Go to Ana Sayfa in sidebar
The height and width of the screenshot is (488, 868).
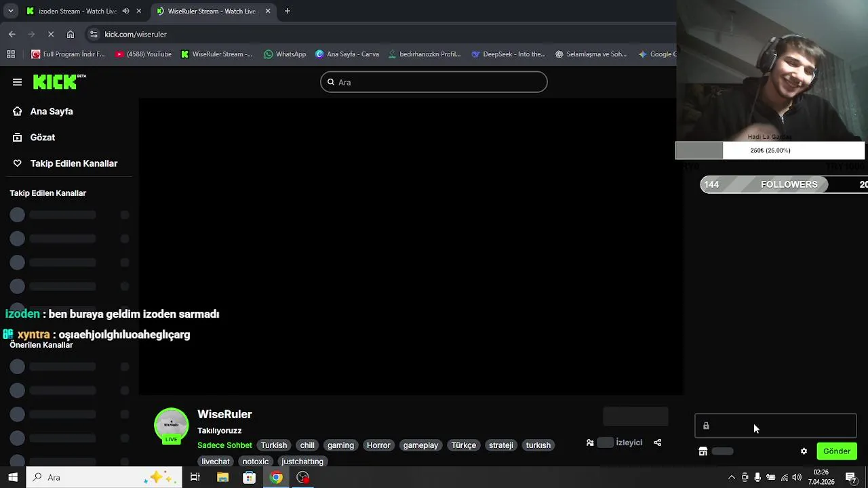(52, 111)
